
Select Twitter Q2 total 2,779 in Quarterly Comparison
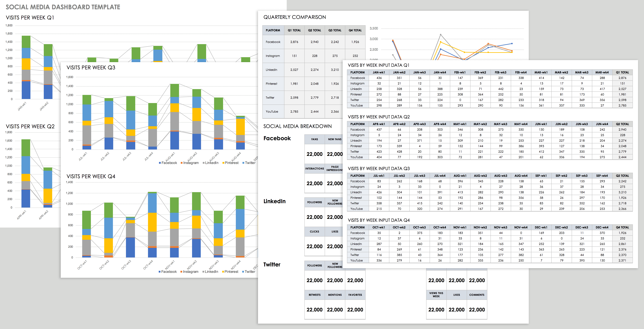315,98
